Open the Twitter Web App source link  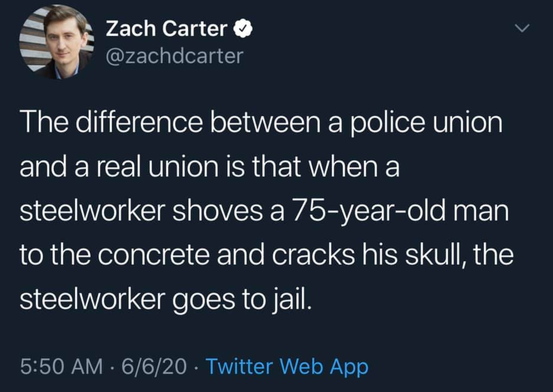pos(288,367)
